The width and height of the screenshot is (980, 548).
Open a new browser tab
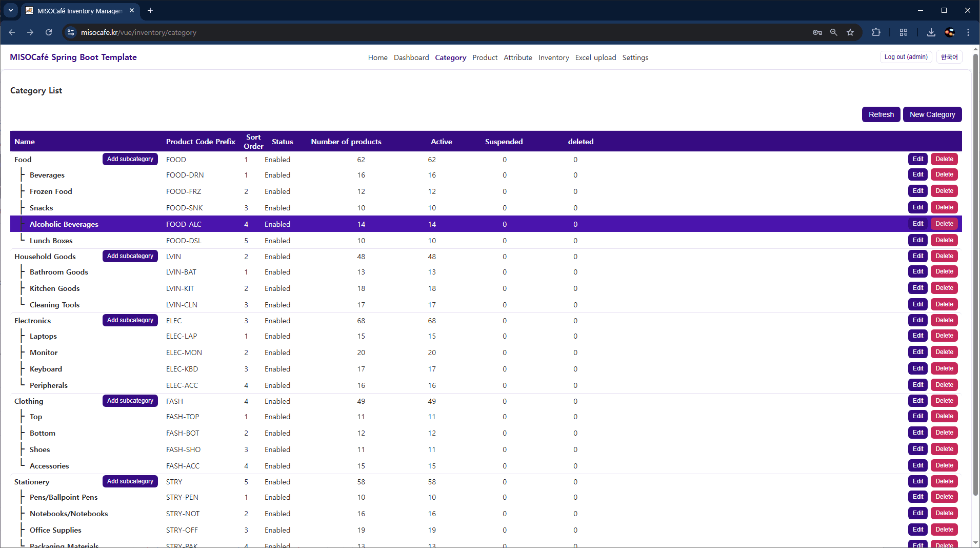pyautogui.click(x=150, y=10)
